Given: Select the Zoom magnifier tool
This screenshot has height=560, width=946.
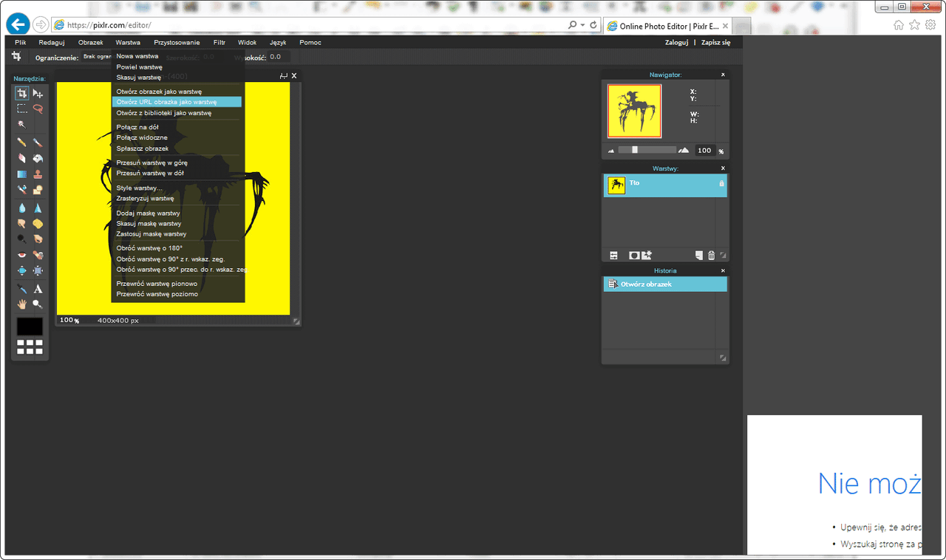Looking at the screenshot, I should tap(38, 304).
